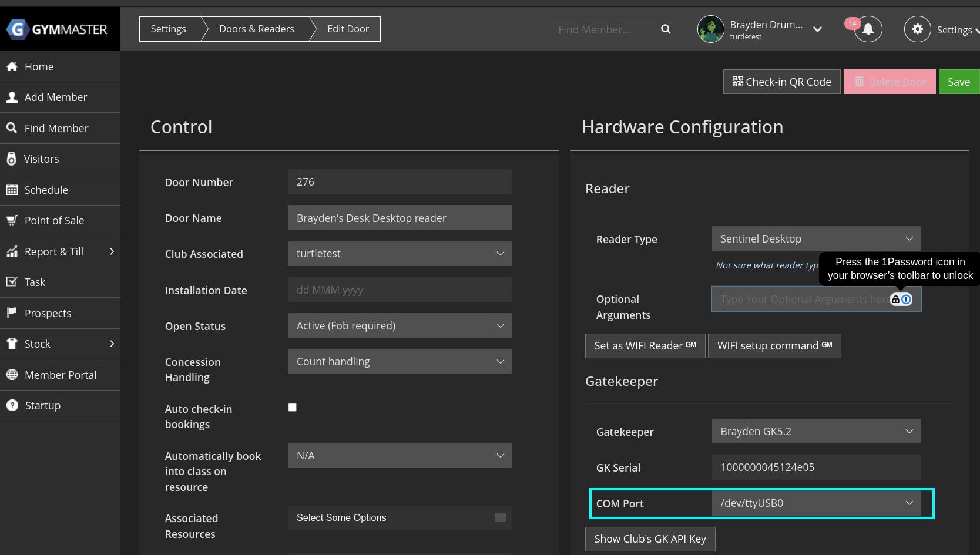Expand the Open Status dropdown

click(400, 326)
